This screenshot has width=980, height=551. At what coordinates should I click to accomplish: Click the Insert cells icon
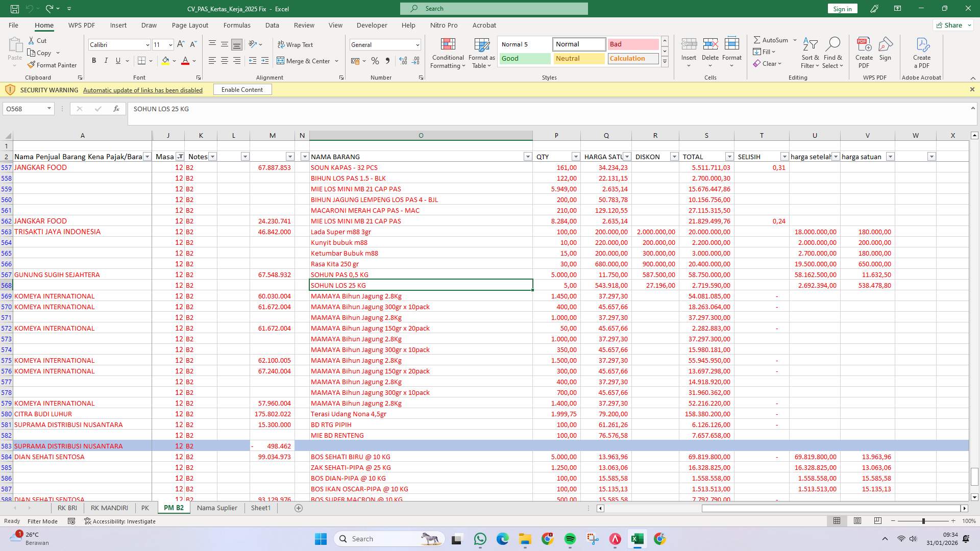click(x=689, y=48)
